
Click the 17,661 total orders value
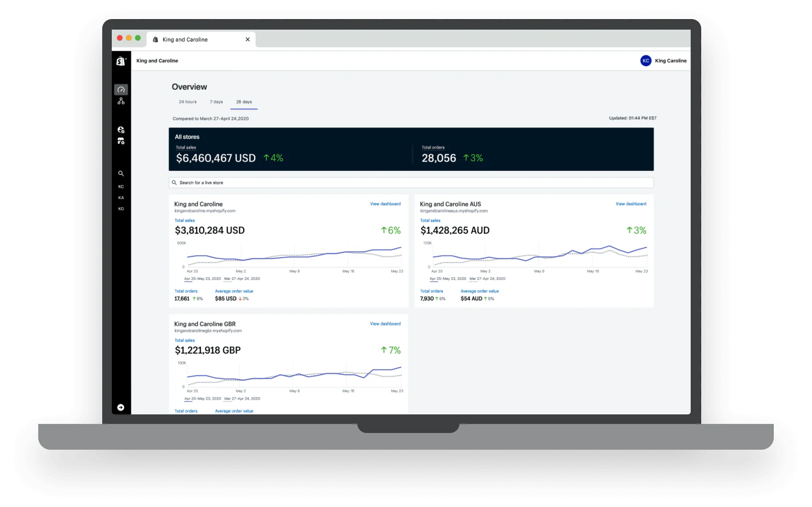coord(182,299)
